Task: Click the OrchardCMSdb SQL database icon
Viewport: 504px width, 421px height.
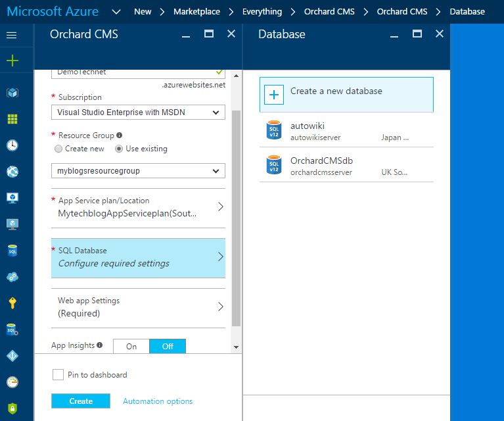Action: tap(274, 164)
